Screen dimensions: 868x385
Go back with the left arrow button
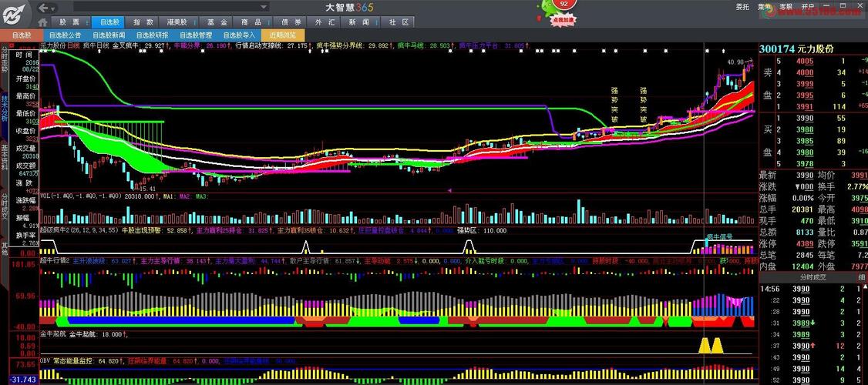[x=45, y=8]
